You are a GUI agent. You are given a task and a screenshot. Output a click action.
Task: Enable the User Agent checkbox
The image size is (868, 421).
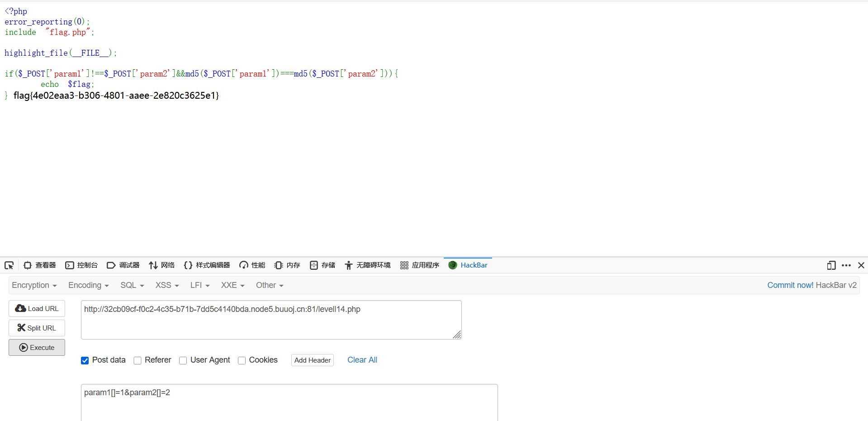click(x=183, y=360)
